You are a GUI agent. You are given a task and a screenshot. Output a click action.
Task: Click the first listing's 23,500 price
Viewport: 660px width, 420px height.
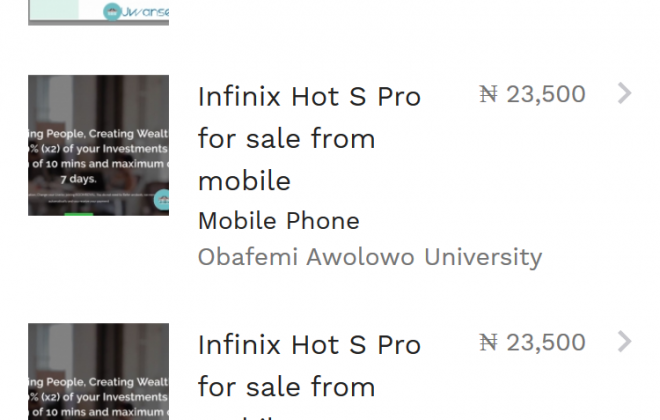[546, 95]
